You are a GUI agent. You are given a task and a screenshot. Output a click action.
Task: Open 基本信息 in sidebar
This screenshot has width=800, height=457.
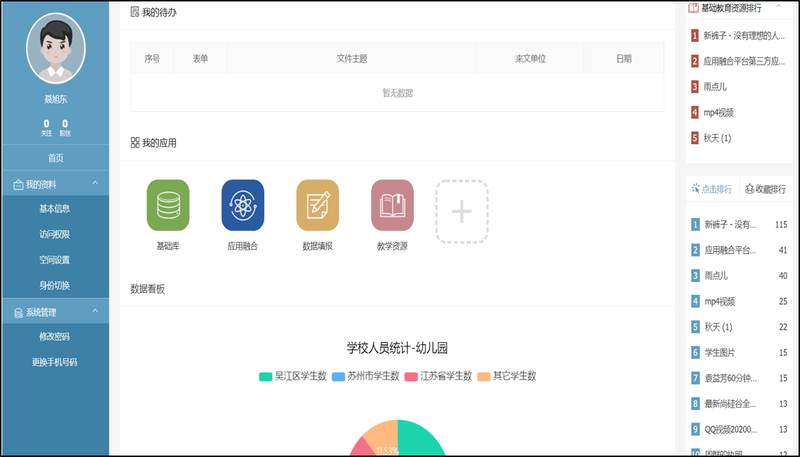(55, 209)
